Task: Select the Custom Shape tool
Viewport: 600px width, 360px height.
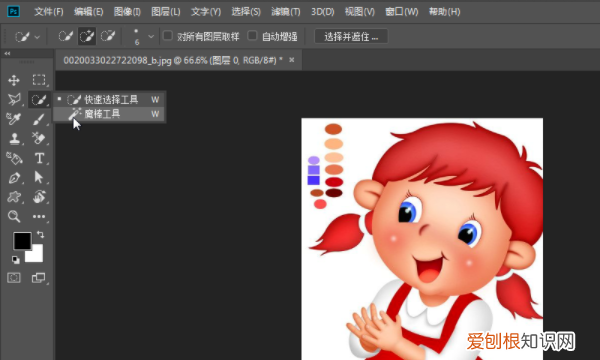Action: (14, 197)
